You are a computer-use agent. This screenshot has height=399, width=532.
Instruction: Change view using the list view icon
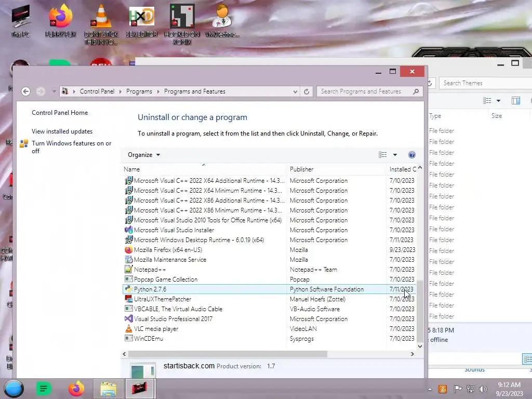pos(383,155)
